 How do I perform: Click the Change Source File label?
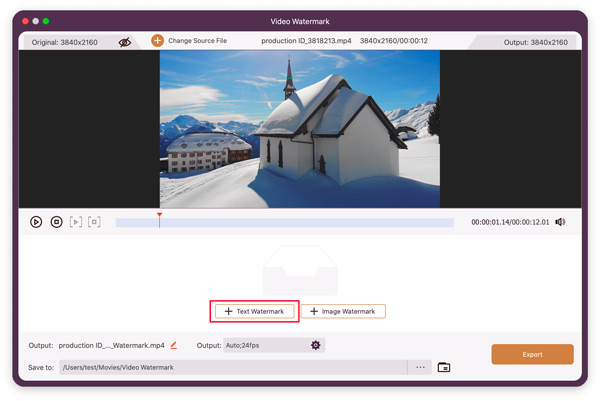(197, 41)
